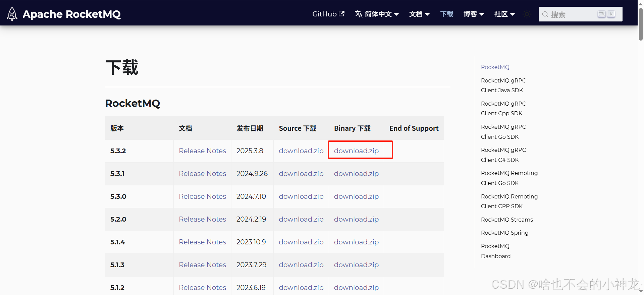This screenshot has height=295, width=644.
Task: Click the Apache RocketMQ site title
Action: pyautogui.click(x=71, y=14)
